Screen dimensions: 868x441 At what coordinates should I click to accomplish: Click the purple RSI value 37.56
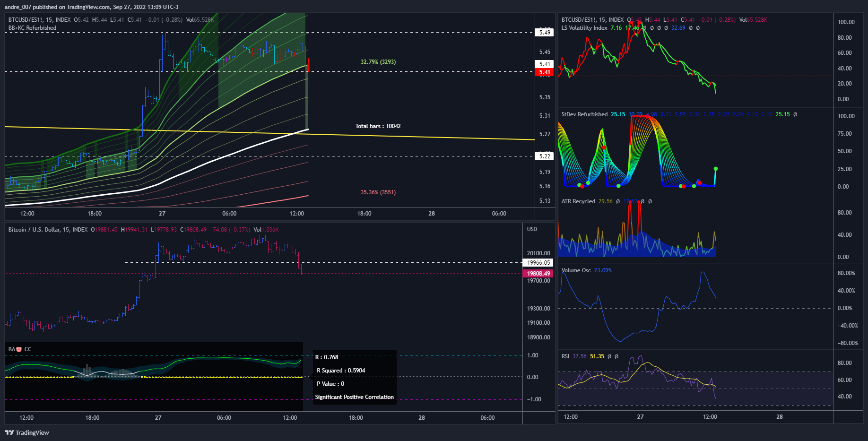pos(579,356)
